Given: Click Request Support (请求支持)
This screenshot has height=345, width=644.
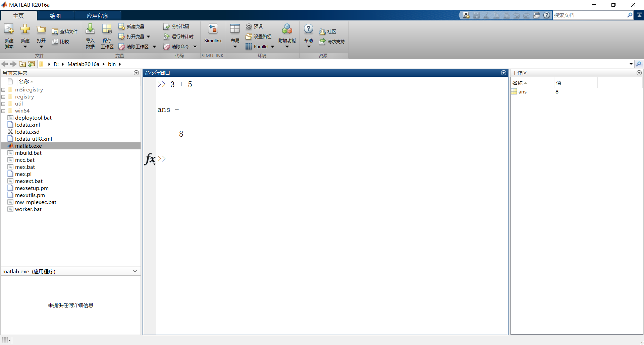Looking at the screenshot, I should coord(332,42).
